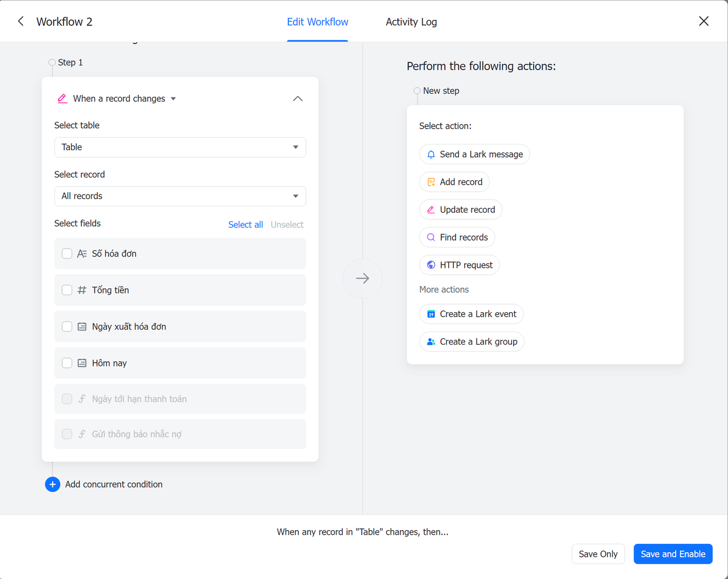Check the Ngày tới hạn thanh toán checkbox
Viewport: 728px width, 579px height.
coord(67,399)
